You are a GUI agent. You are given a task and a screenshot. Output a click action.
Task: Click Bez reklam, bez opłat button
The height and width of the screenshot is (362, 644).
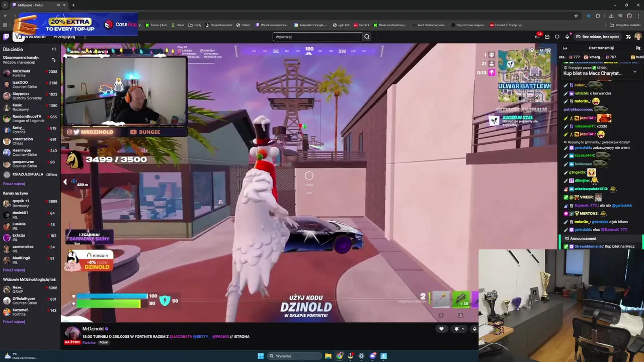click(x=598, y=37)
